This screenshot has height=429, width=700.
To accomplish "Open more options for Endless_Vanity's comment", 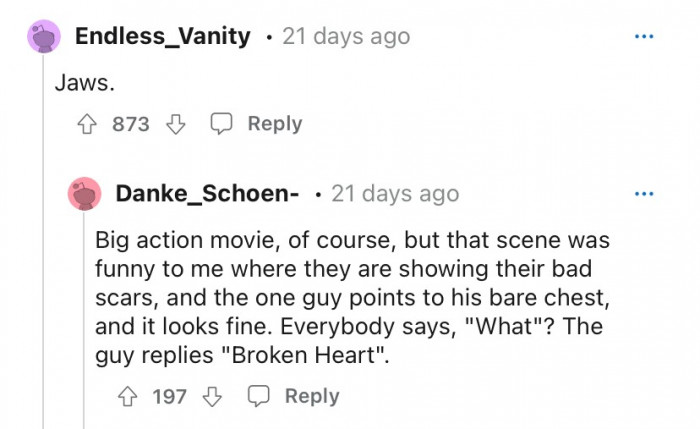I will [x=643, y=37].
